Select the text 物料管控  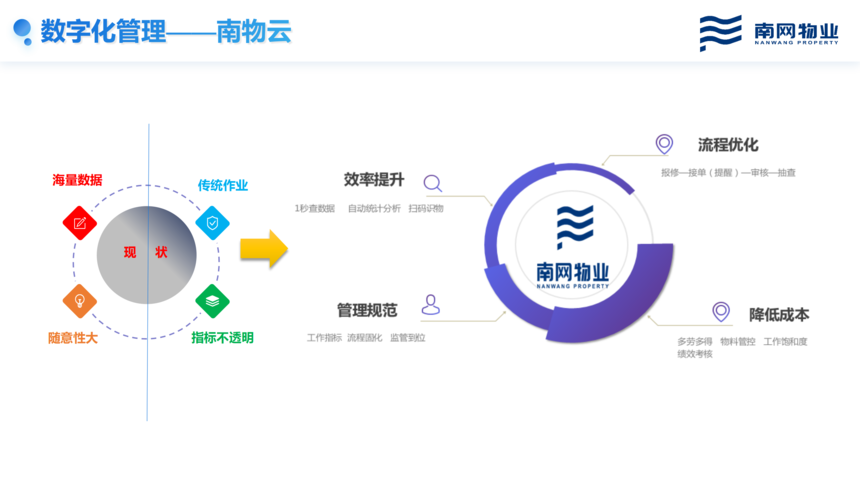pyautogui.click(x=738, y=342)
